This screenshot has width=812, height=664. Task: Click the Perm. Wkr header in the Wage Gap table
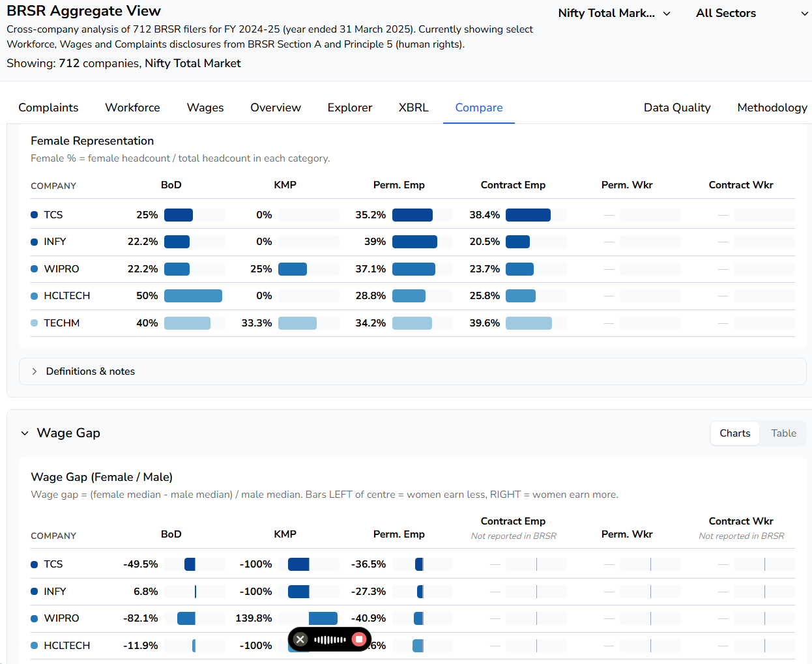pos(627,534)
